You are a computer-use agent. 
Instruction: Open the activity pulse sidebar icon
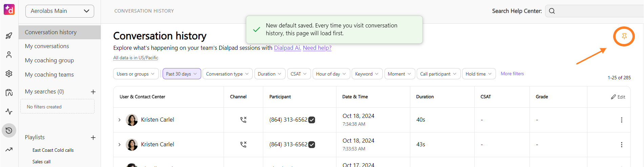9,111
